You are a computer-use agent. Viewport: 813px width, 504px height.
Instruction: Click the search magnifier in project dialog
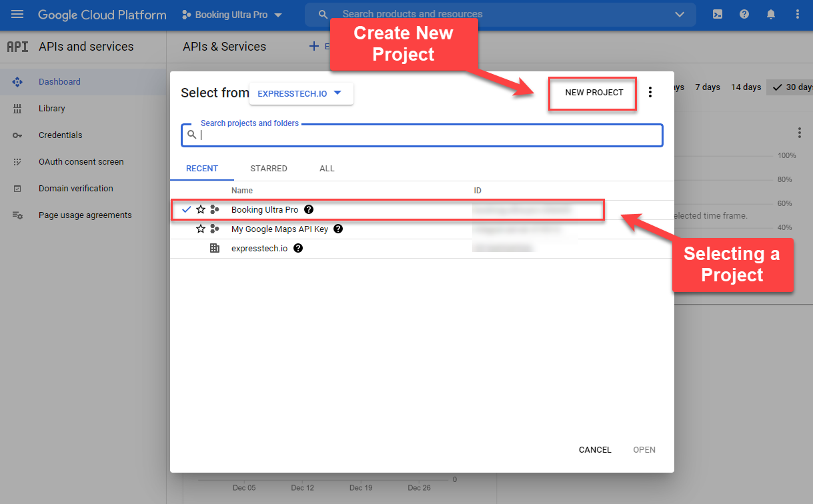[191, 135]
